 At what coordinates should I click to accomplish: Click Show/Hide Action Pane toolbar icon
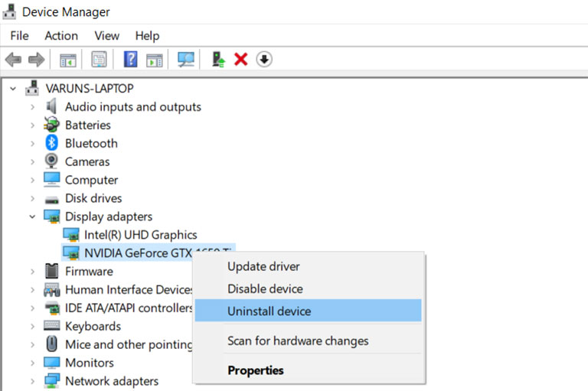[155, 60]
